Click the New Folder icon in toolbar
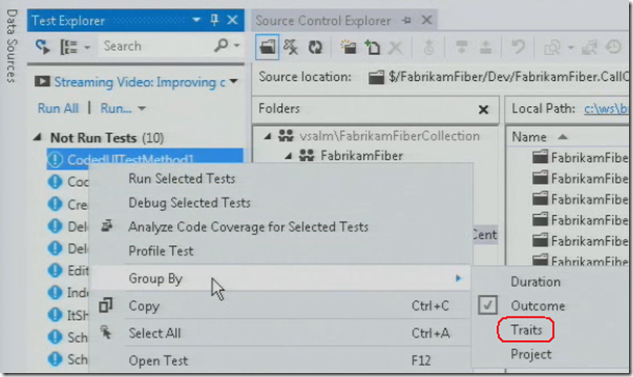Image resolution: width=633 pixels, height=377 pixels. 348,47
